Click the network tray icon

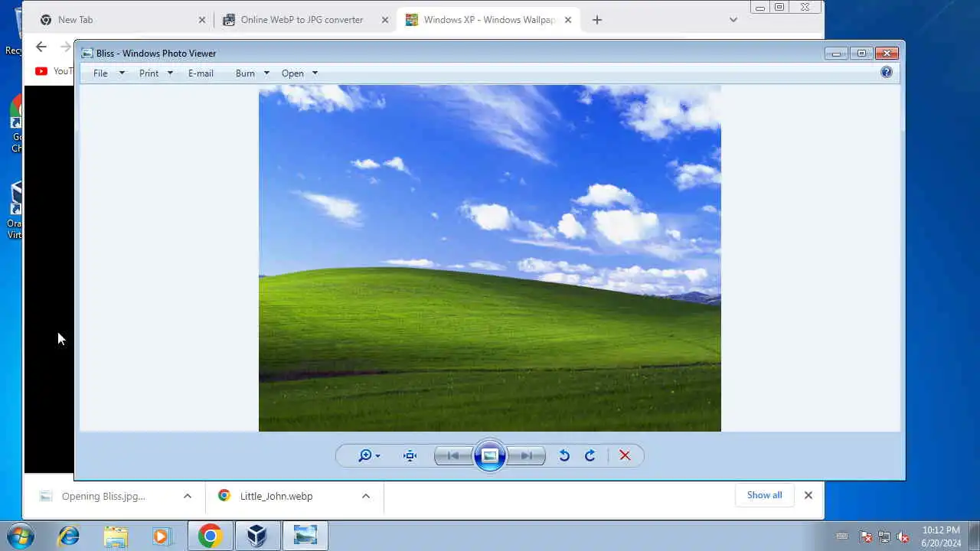tap(884, 536)
